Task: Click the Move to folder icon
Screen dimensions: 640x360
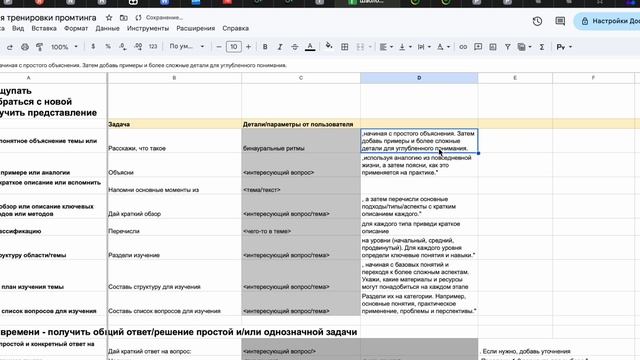Action: pyautogui.click(x=124, y=18)
